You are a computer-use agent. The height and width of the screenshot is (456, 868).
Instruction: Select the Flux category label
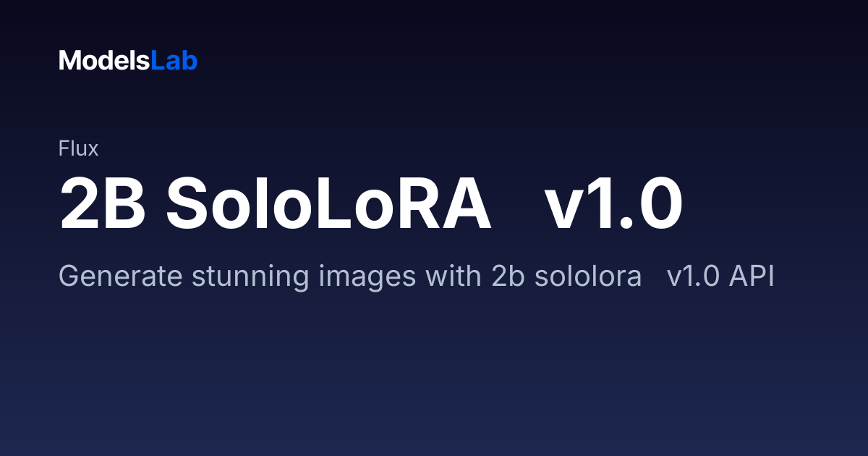[x=78, y=149]
